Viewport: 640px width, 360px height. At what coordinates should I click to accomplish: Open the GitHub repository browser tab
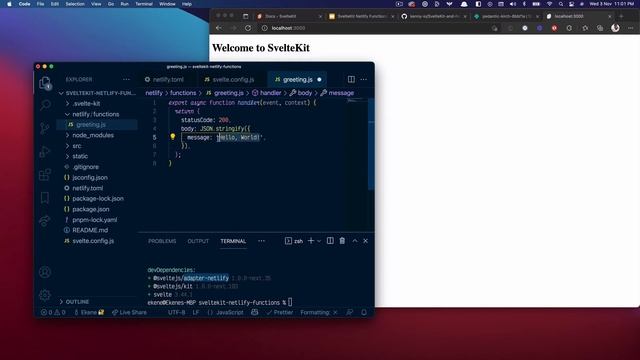click(x=433, y=16)
